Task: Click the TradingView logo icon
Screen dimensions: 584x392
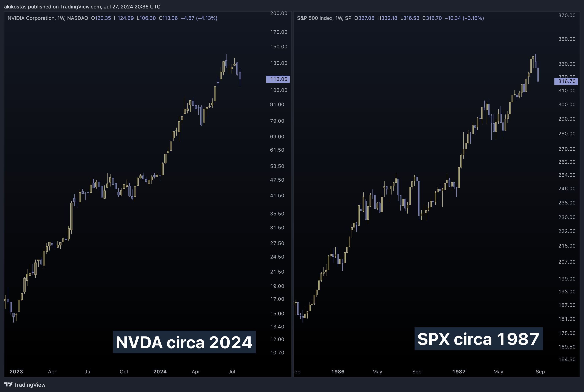Action: tap(8, 384)
